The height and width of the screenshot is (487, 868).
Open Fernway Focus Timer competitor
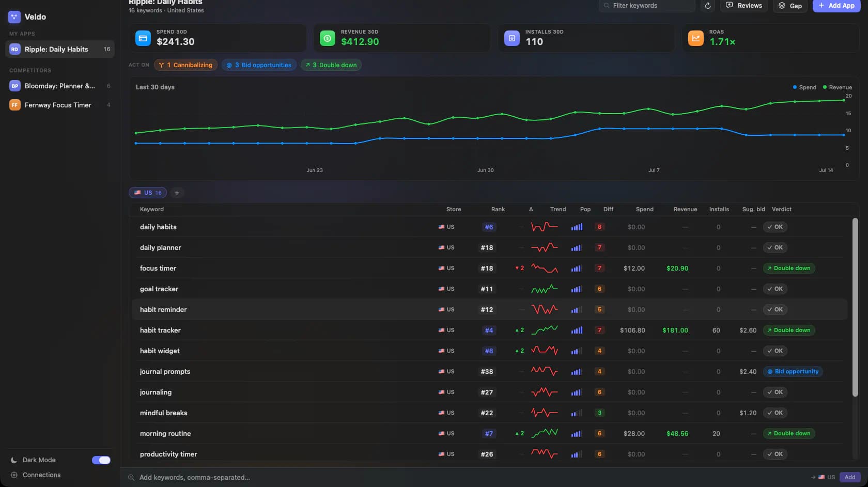pos(60,105)
